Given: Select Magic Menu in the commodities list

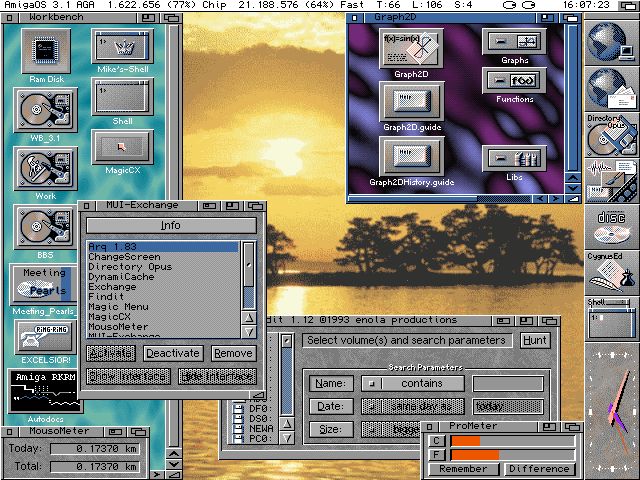Looking at the screenshot, I should point(118,307).
